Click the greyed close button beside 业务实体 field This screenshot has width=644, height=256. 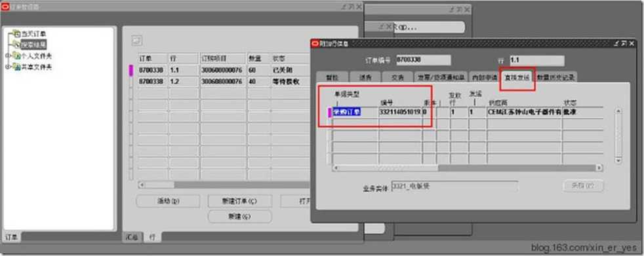point(583,185)
